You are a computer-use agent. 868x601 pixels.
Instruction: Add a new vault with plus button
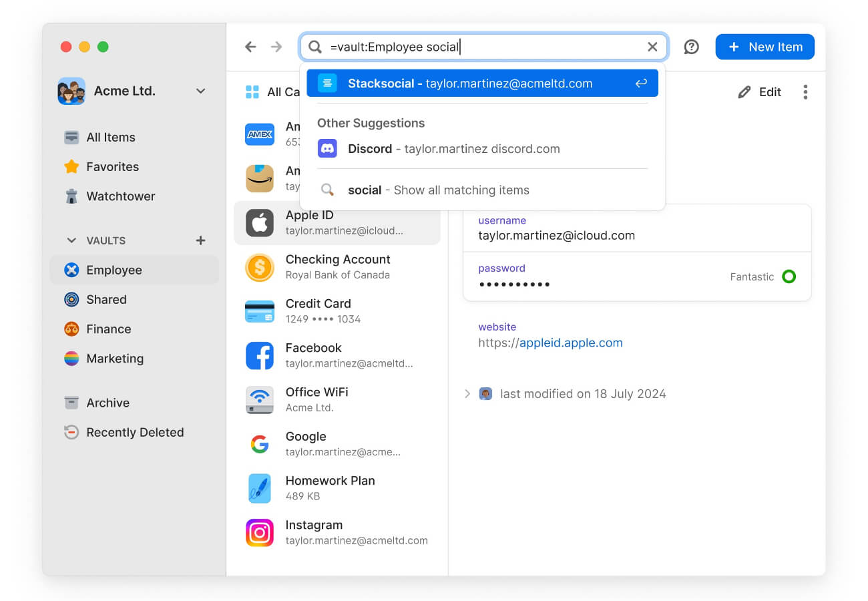[200, 240]
